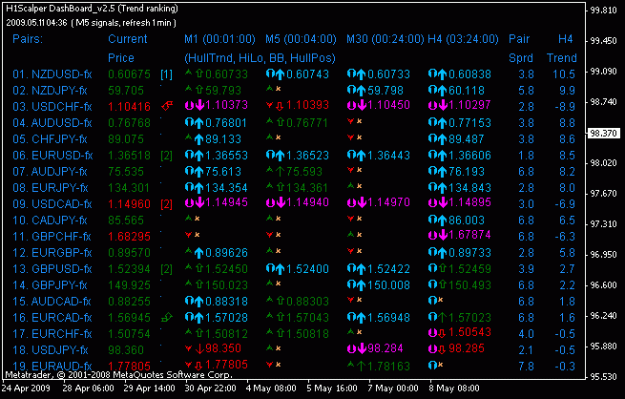Viewport: 625px width, 399px height.
Task: Click the 06. EURUSD-fx pair label
Action: [53, 155]
